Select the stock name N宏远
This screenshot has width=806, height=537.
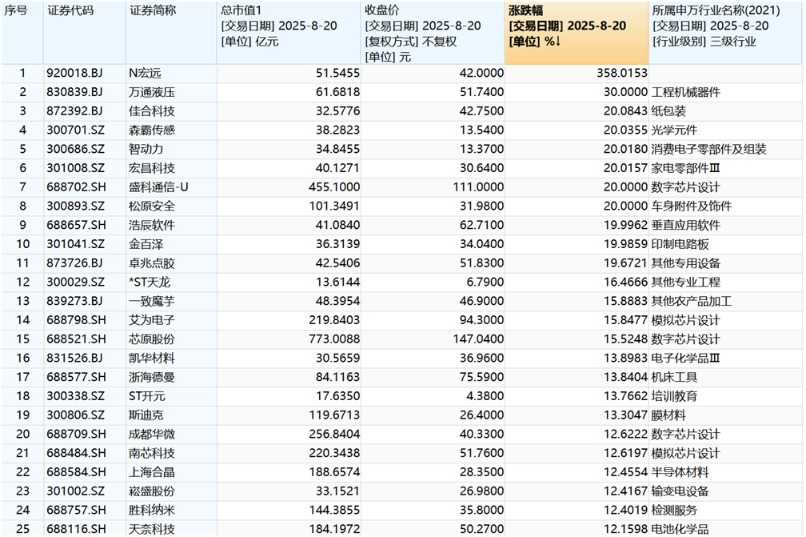[x=145, y=73]
